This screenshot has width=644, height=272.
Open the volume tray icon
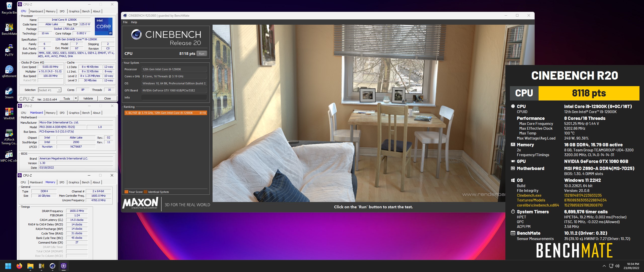[x=617, y=266]
